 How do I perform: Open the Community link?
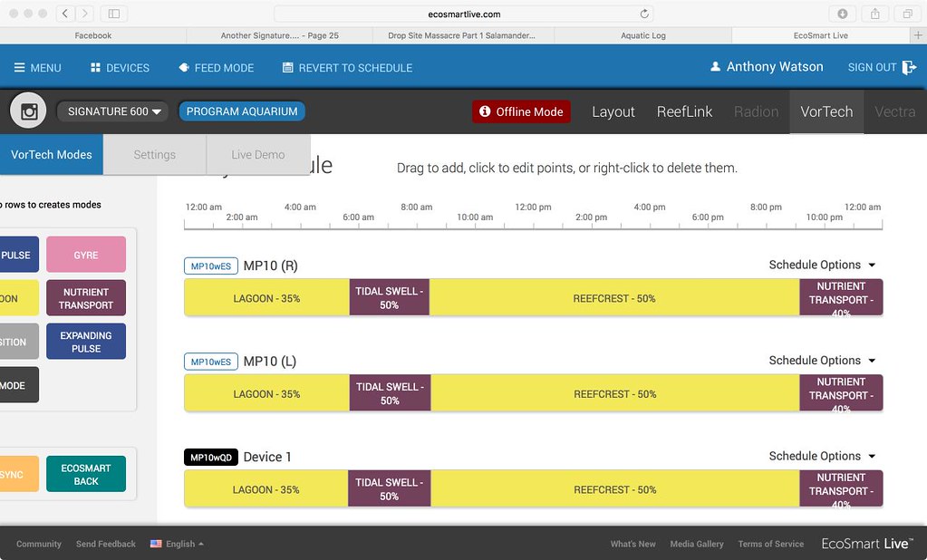[39, 544]
